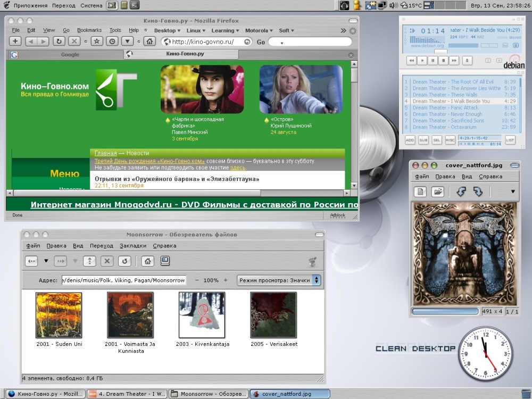
Task: Reload the file browser folder
Action: point(124,261)
